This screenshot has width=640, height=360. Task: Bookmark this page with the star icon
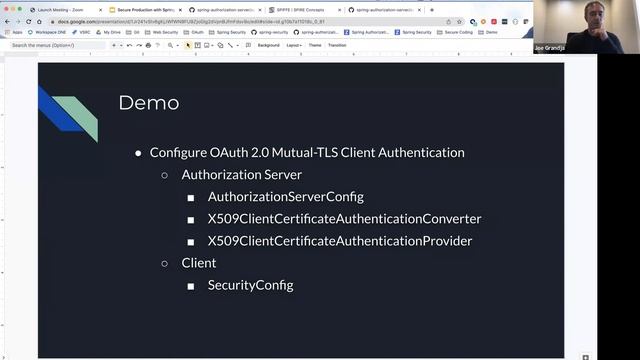[x=459, y=22]
